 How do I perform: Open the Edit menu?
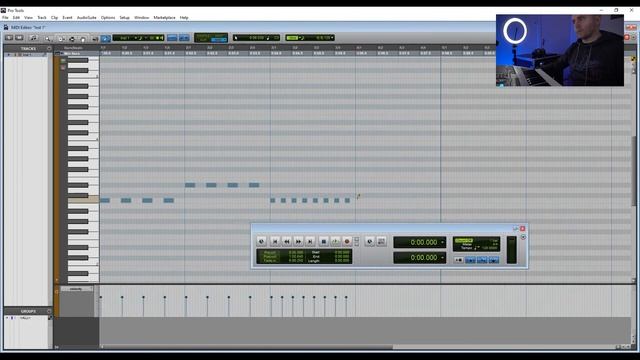(x=16, y=18)
